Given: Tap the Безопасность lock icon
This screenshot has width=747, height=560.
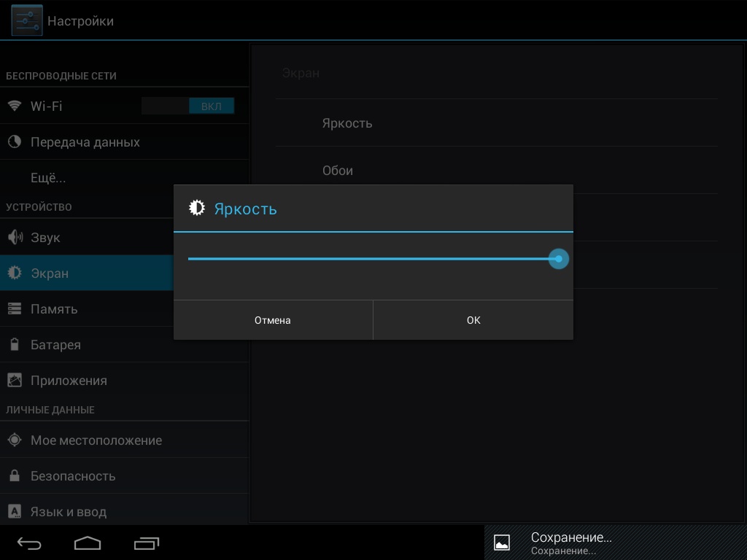Looking at the screenshot, I should pyautogui.click(x=15, y=476).
